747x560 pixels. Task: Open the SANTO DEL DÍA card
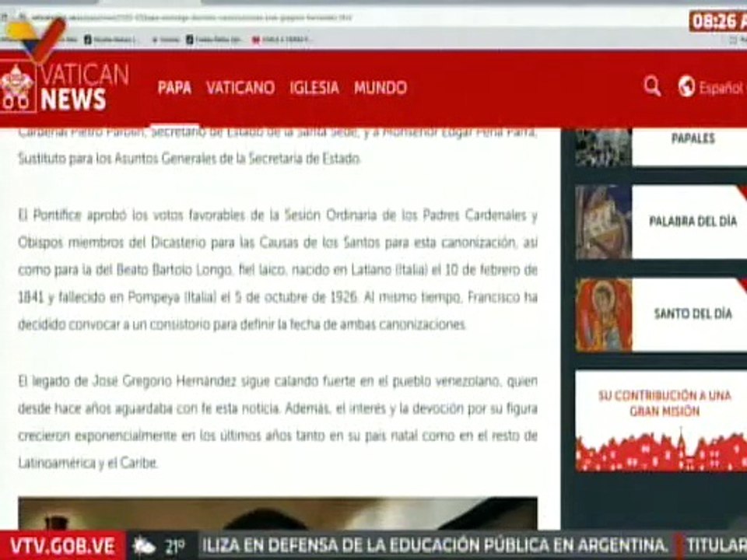pyautogui.click(x=661, y=315)
